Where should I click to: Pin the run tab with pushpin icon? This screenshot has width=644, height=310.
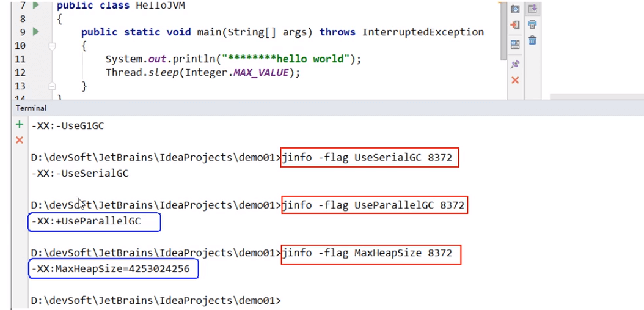click(x=515, y=64)
